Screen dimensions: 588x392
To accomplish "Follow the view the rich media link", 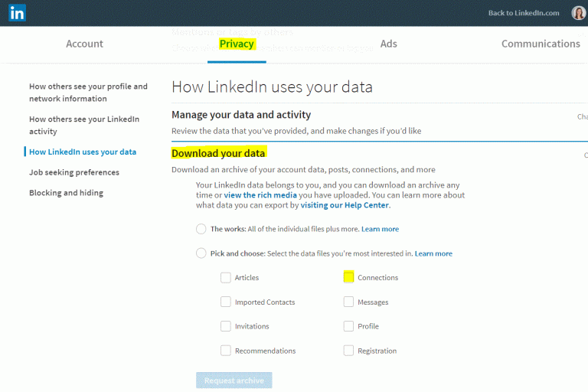I will [x=260, y=195].
